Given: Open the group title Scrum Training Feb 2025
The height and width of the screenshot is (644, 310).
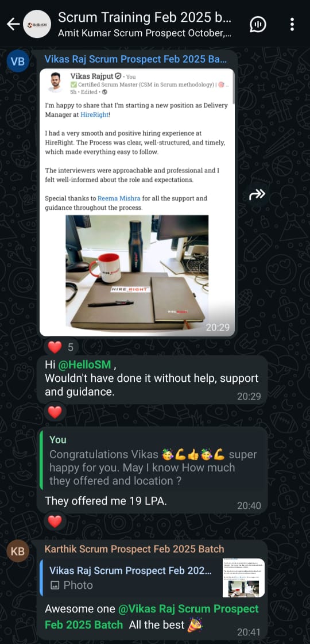Looking at the screenshot, I should (145, 18).
